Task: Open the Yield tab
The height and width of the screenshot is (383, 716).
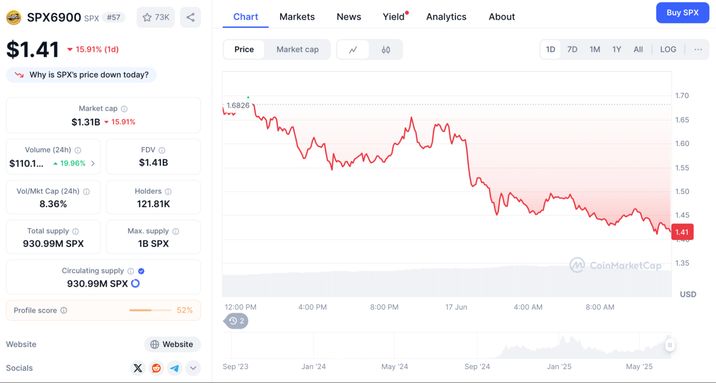Action: (x=394, y=17)
